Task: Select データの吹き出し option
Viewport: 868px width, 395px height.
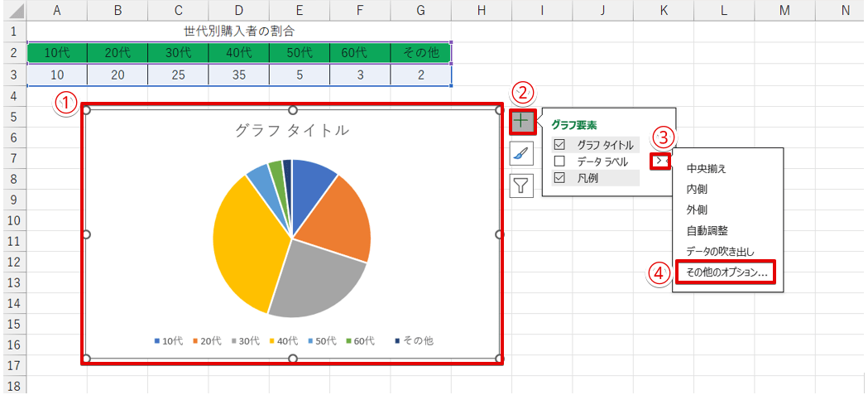Action: tap(720, 252)
